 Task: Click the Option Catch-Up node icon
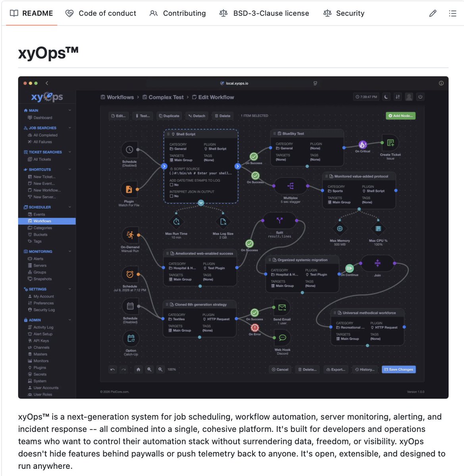[131, 338]
